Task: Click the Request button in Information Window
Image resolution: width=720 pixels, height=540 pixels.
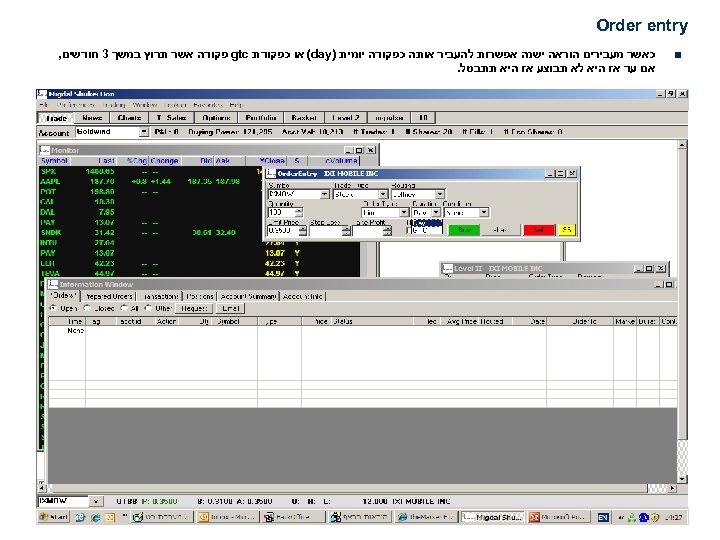Action: pos(194,309)
